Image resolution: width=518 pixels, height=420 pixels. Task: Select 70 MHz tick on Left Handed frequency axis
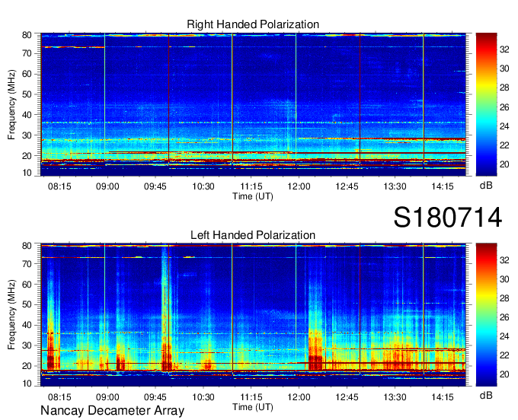[x=27, y=264]
